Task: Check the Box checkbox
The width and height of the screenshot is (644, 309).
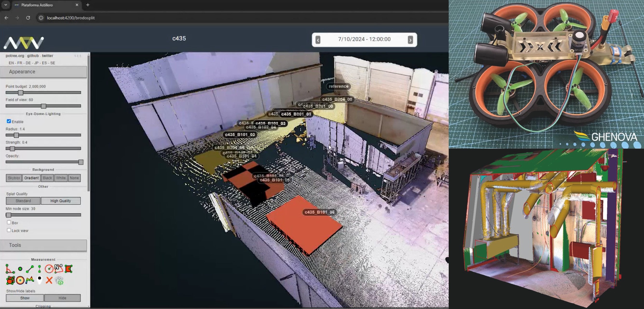Action: coord(9,222)
